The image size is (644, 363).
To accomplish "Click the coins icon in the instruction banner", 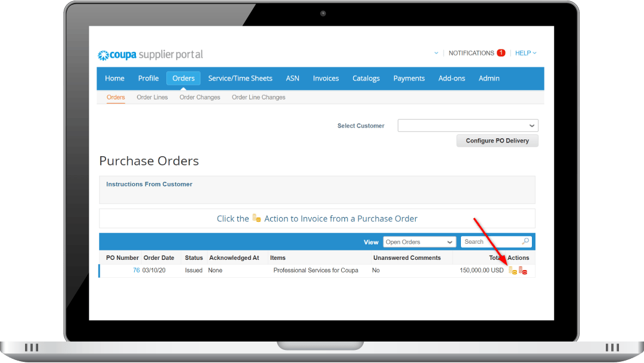I will (x=256, y=218).
